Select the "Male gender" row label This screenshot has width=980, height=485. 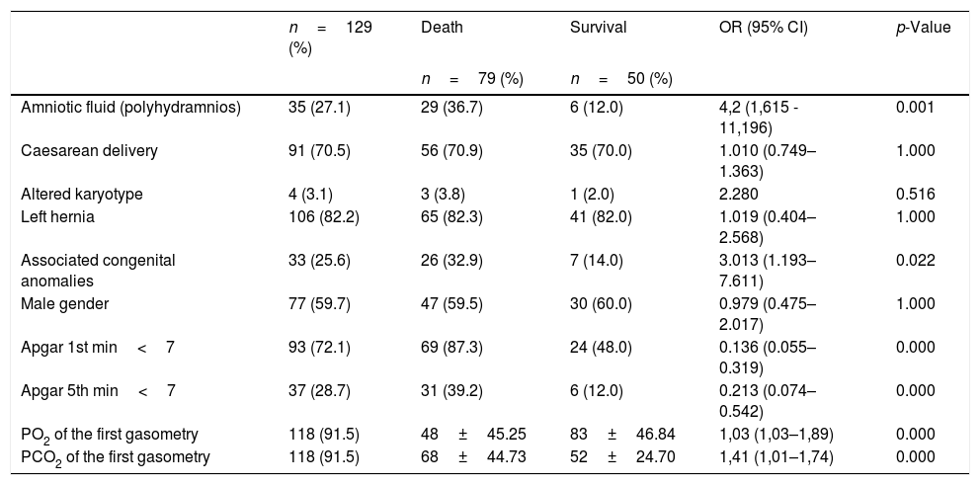coord(64,304)
